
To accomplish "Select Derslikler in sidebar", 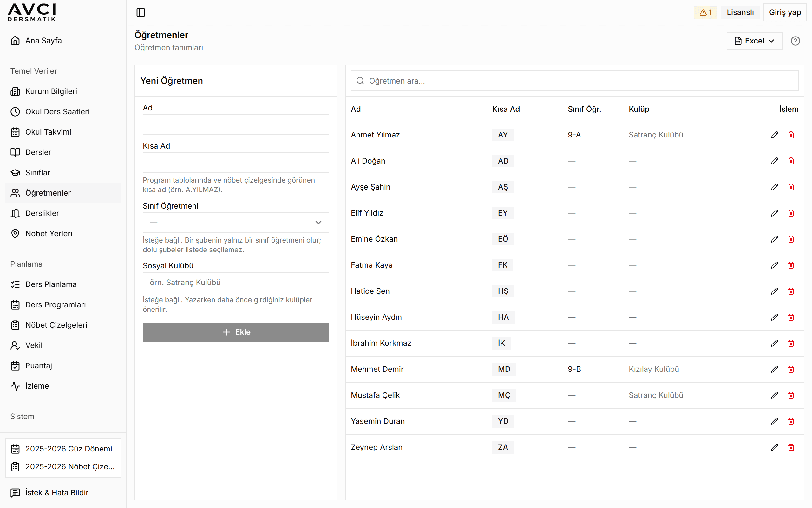I will coord(63,213).
